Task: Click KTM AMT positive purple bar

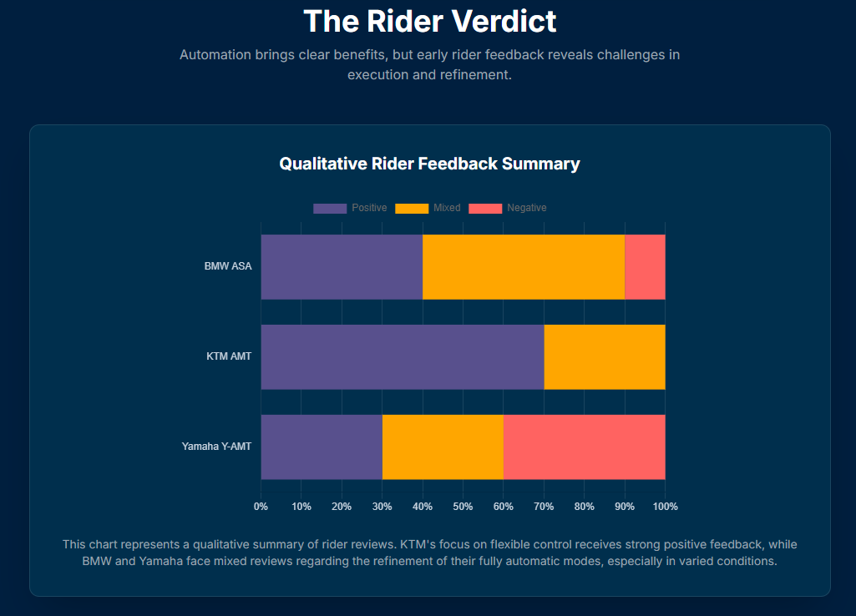Action: [x=403, y=357]
